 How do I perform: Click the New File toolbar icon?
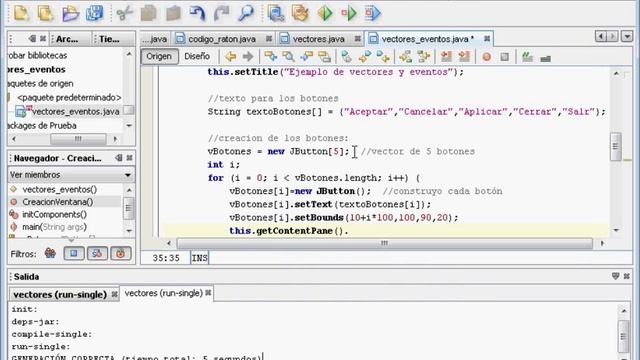coord(21,13)
